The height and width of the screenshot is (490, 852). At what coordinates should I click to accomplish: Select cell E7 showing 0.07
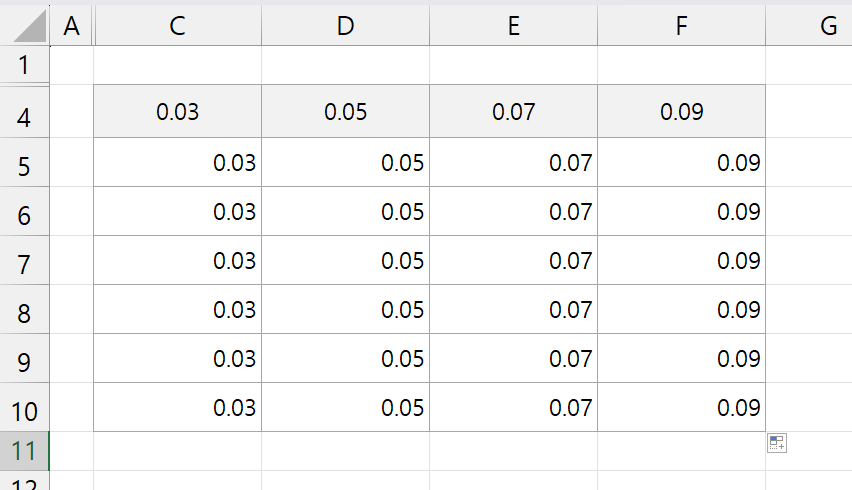(513, 260)
